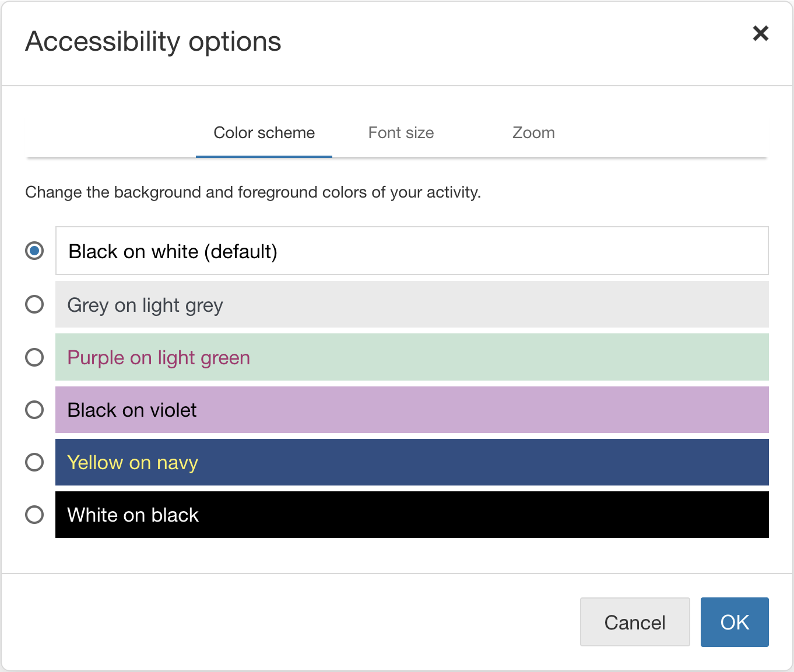Click the black color preview bar
This screenshot has height=672, width=794.
[x=412, y=515]
